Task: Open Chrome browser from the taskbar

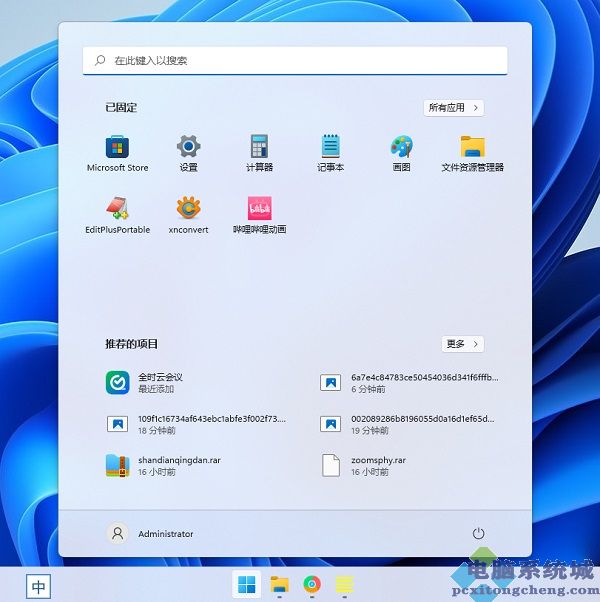Action: (312, 585)
